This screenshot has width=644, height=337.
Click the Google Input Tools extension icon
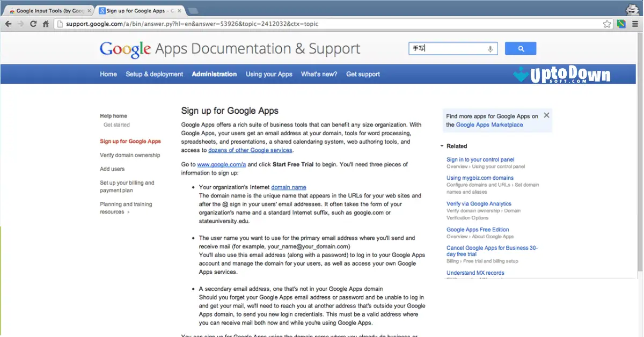pos(621,24)
